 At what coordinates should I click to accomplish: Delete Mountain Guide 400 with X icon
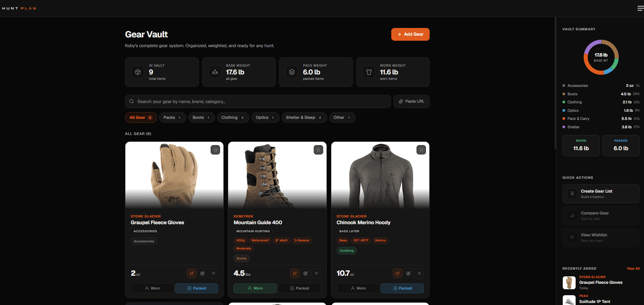[x=316, y=273]
